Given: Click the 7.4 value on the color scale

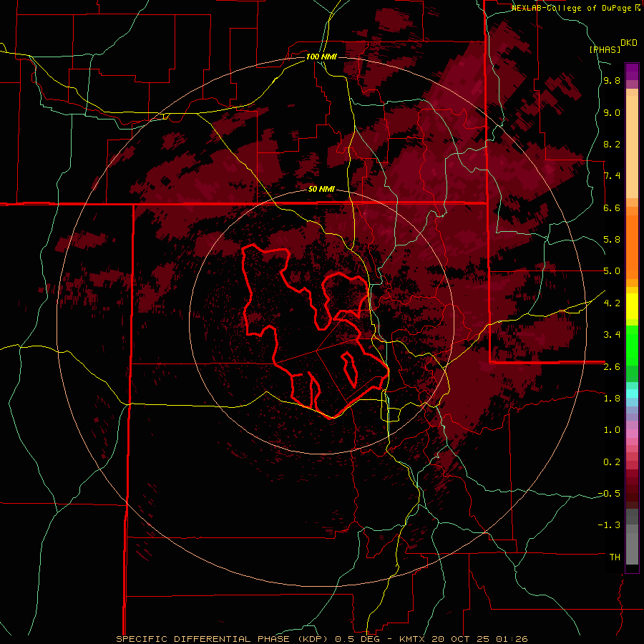Looking at the screenshot, I should point(612,176).
